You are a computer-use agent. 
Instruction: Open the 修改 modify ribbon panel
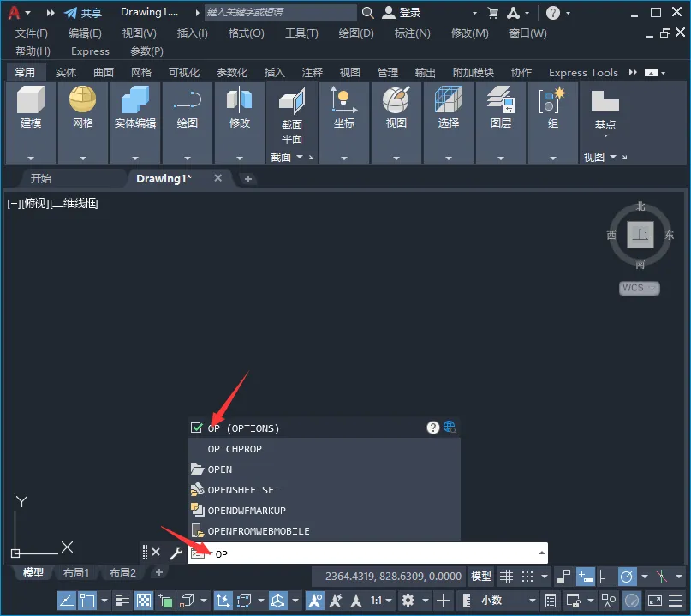239,123
